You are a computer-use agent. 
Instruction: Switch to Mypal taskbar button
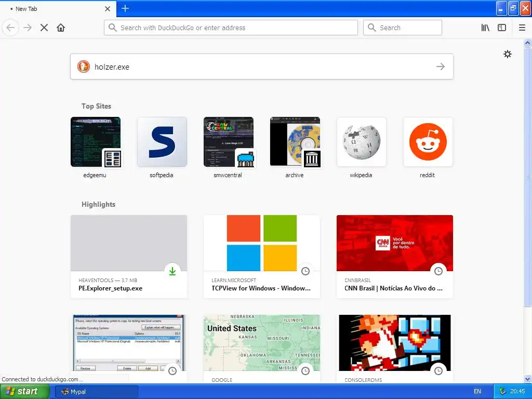pos(96,392)
